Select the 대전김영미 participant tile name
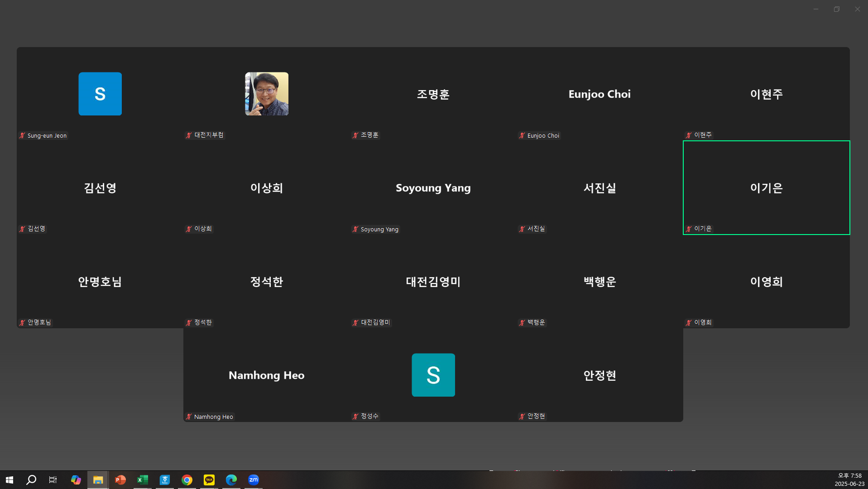The height and width of the screenshot is (489, 868). (433, 282)
